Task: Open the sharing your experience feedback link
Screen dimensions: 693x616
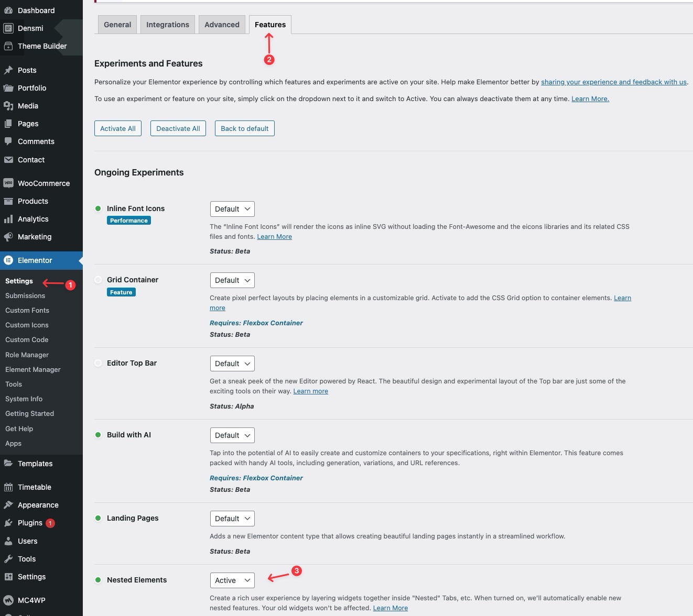Action: click(x=613, y=82)
